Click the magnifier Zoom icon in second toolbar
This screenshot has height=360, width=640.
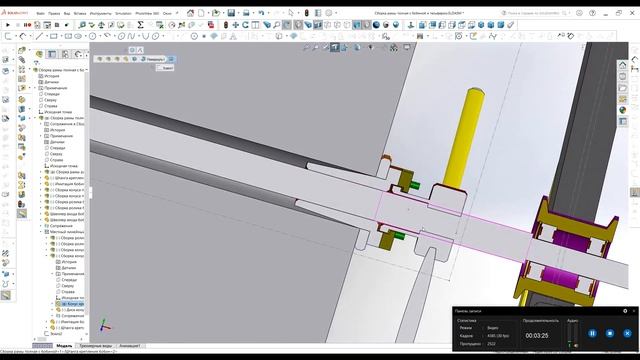pos(277,25)
